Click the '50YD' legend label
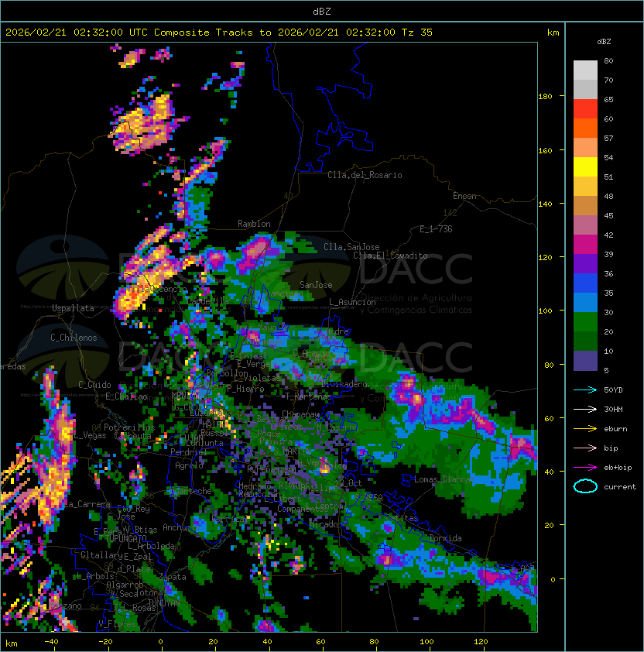 tap(613, 390)
